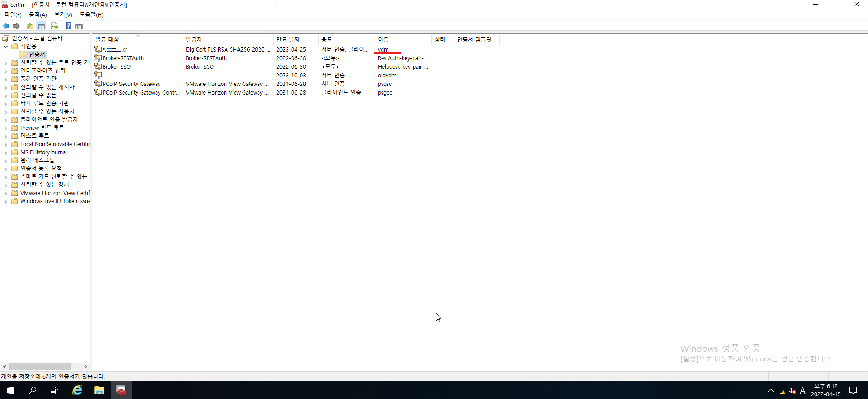Click the 중간 인증 기관 folder icon

(x=14, y=79)
